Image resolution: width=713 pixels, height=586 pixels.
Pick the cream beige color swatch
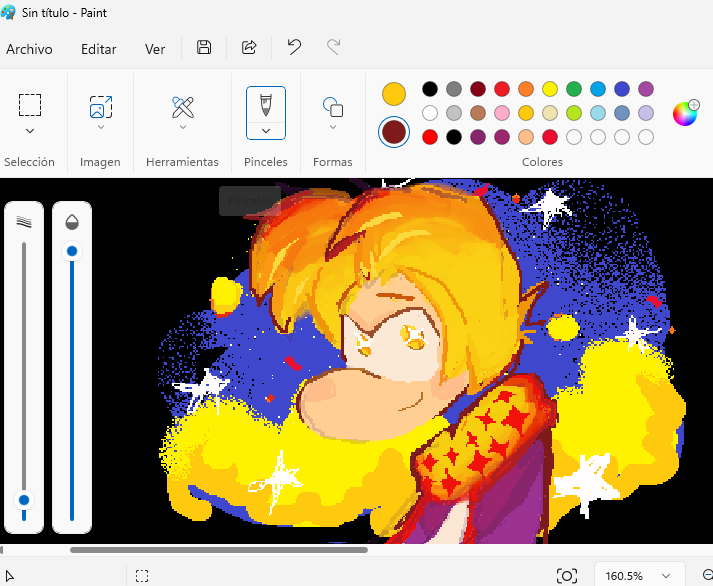click(550, 113)
